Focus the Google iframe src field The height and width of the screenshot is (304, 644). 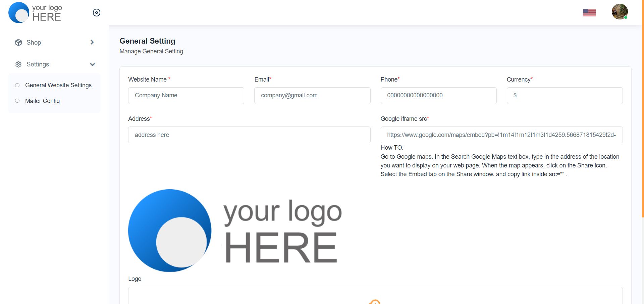(x=501, y=135)
